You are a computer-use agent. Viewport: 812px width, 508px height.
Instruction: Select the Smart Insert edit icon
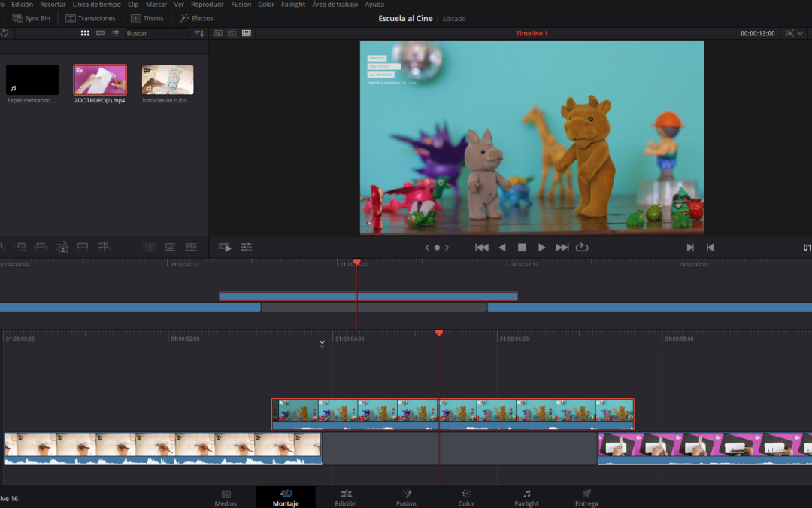pyautogui.click(x=4, y=246)
